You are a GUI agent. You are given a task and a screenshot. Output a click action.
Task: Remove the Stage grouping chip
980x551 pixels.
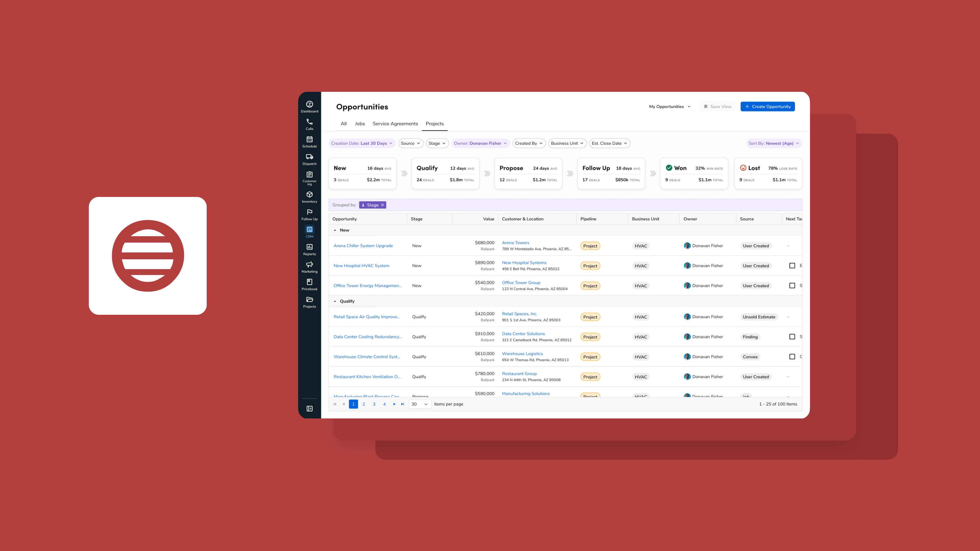coord(382,205)
